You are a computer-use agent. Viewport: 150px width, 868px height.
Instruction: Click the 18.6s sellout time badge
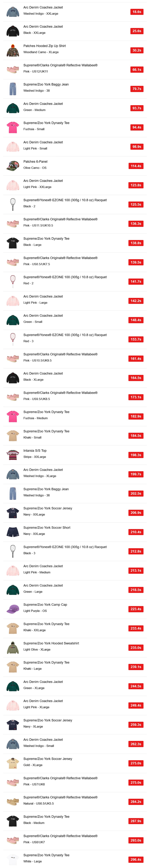click(136, 12)
